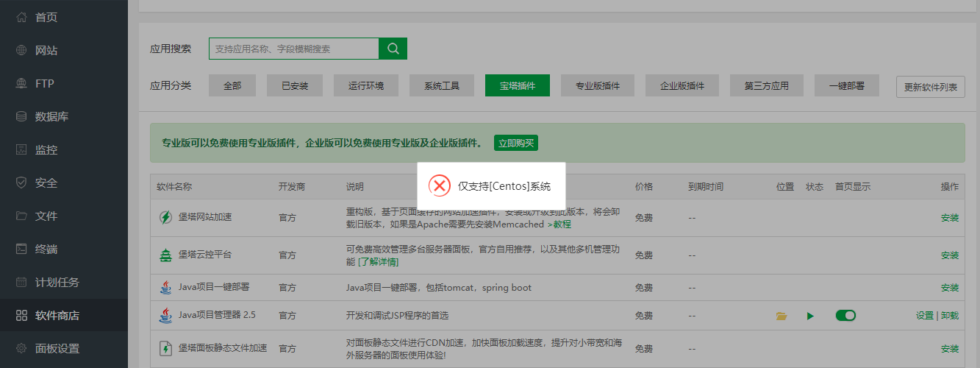Install 堡塔云控平台 via 安装 link
Image resolution: width=980 pixels, height=368 pixels.
pyautogui.click(x=950, y=255)
